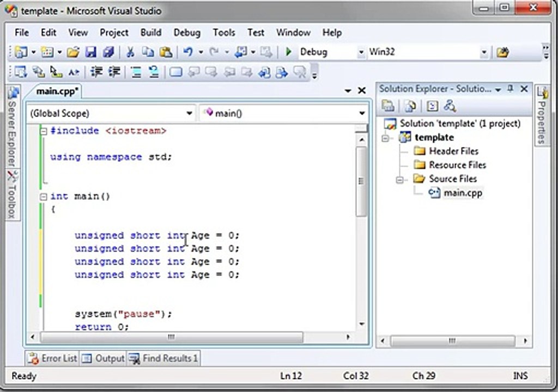558x392 pixels.
Task: Click Show All Files icon in Solution Explorer
Action: tap(410, 106)
